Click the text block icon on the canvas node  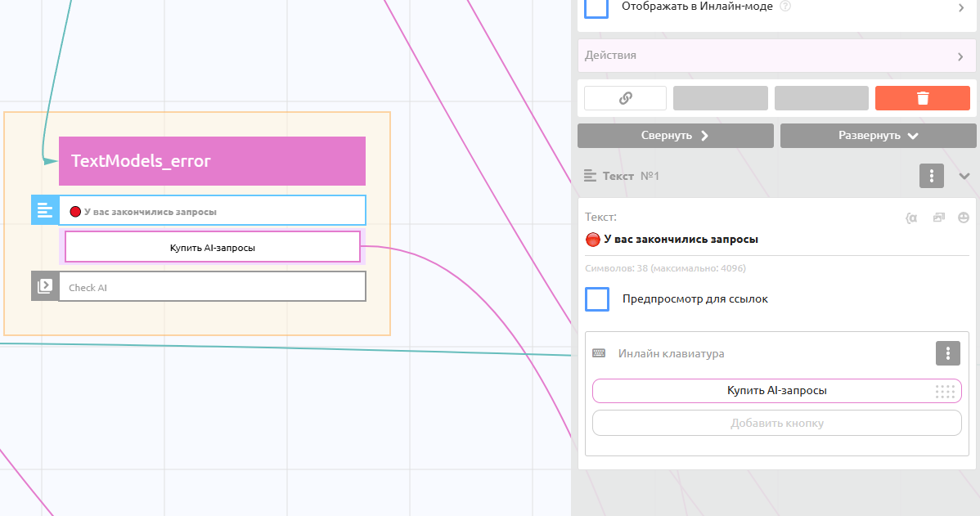coord(44,210)
